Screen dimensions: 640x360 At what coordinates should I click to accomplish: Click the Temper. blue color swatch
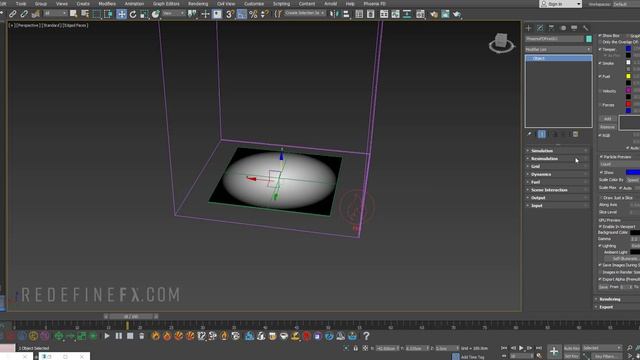pos(628,49)
